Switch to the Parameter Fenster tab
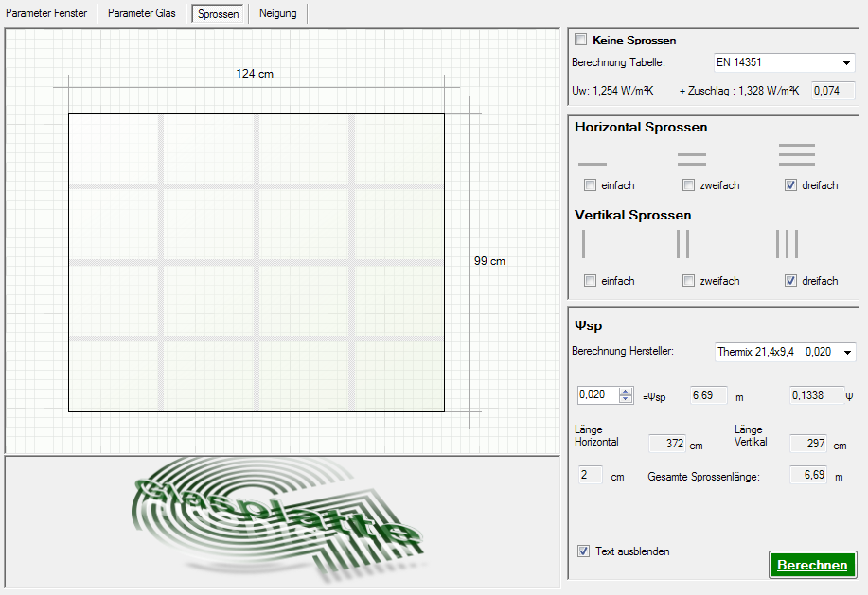The image size is (868, 595). click(x=47, y=14)
